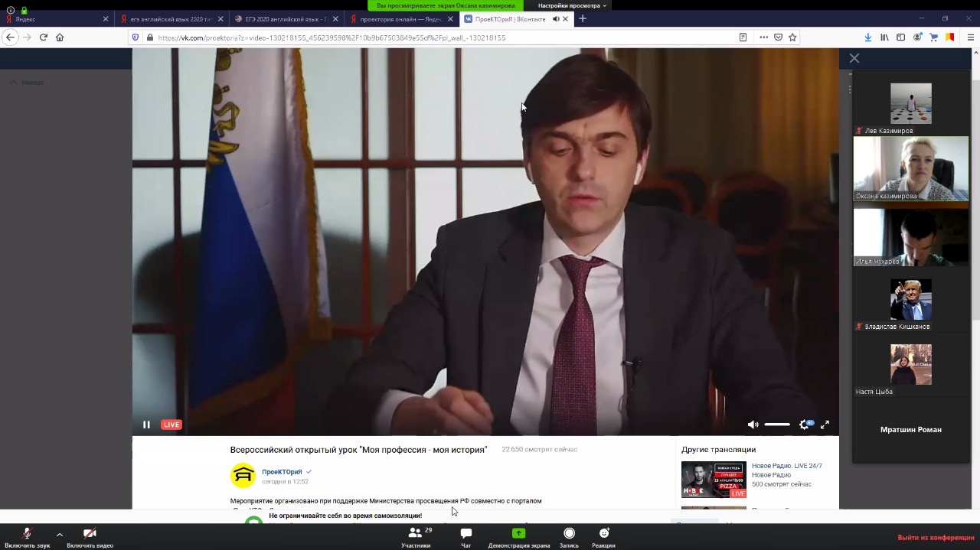Start recording with Запись button
This screenshot has width=980, height=550.
pos(569,537)
